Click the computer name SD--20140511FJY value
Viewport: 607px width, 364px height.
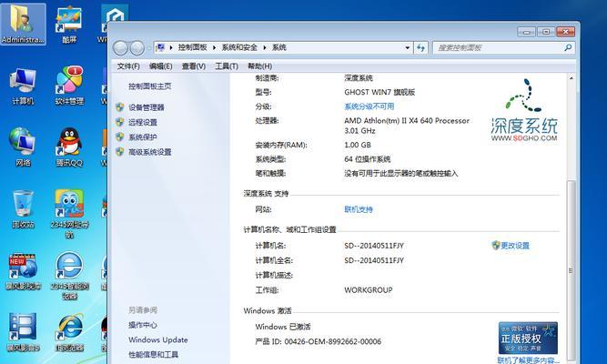pos(374,246)
